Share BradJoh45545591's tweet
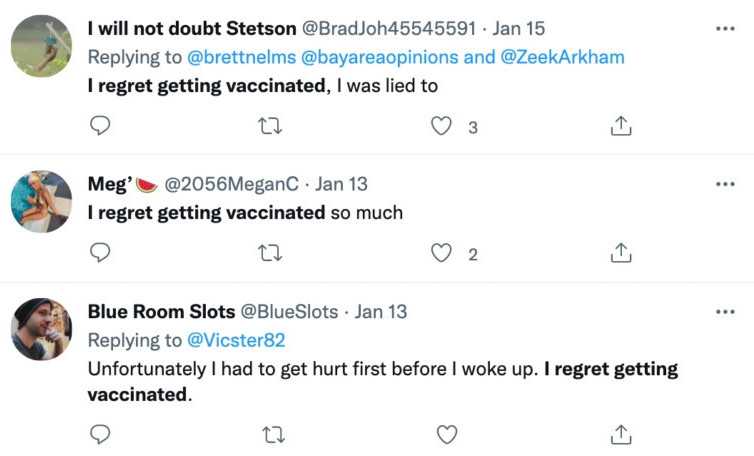 tap(620, 126)
